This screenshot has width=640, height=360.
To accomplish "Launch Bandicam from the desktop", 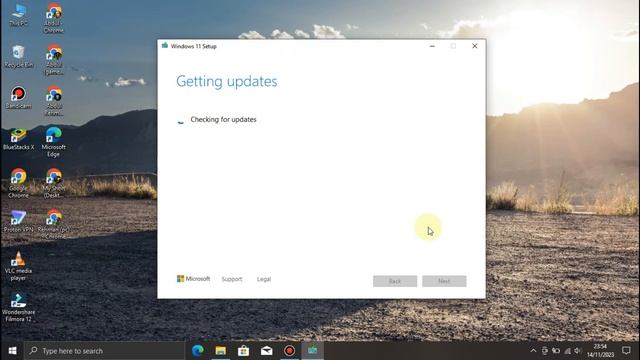I will [18, 98].
